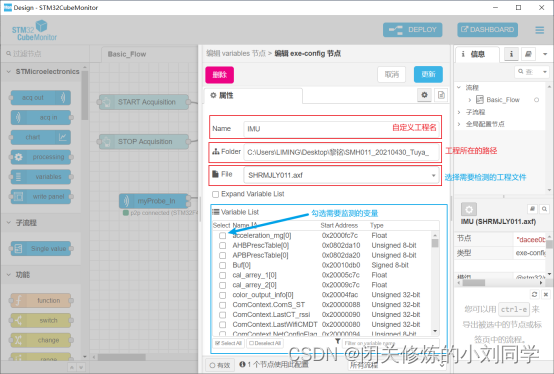Screen dimensions: 554x374
Task: Tick the Buf[0] variable checkbox
Action: 223,265
